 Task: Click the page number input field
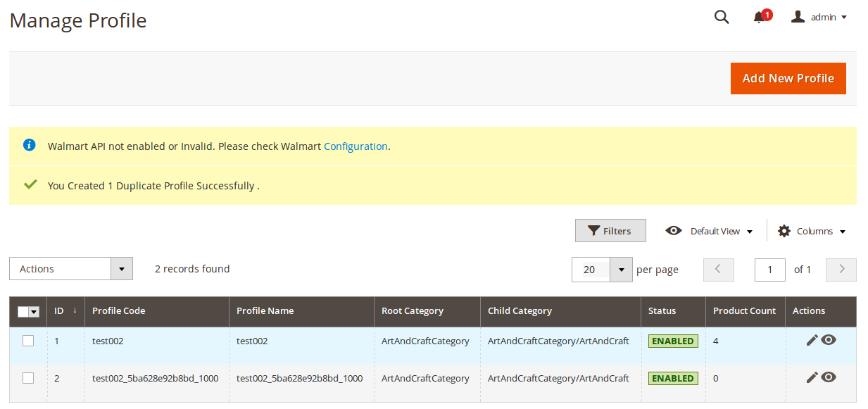770,270
